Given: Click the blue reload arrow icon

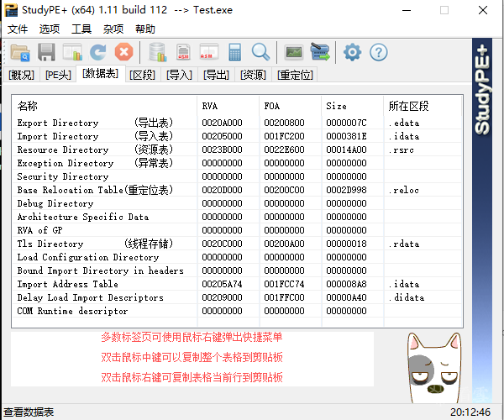Looking at the screenshot, I should (98, 52).
